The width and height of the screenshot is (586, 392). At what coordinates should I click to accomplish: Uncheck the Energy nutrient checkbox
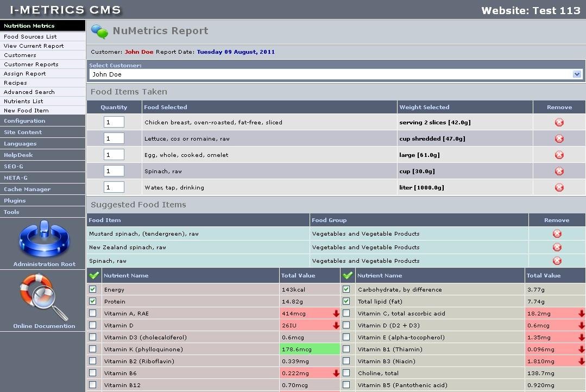(x=93, y=289)
